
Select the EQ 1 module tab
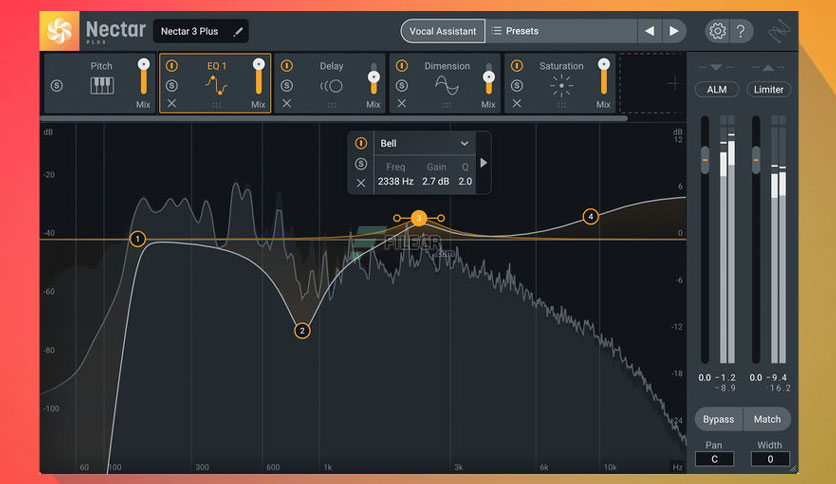coord(216,67)
